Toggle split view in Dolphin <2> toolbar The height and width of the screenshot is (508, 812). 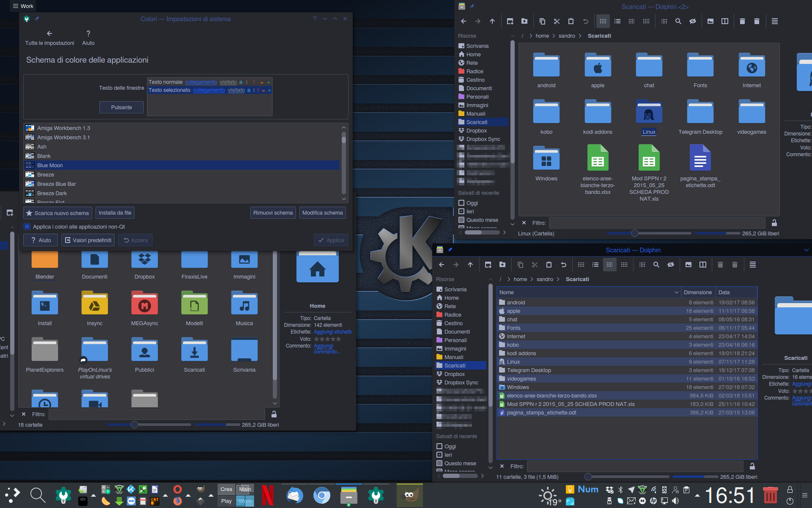coord(725,21)
